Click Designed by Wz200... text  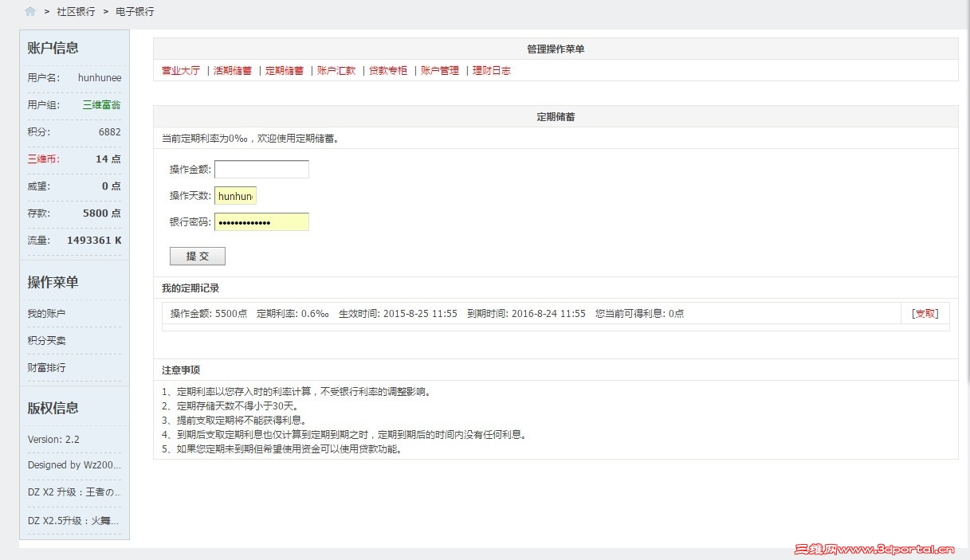point(75,464)
